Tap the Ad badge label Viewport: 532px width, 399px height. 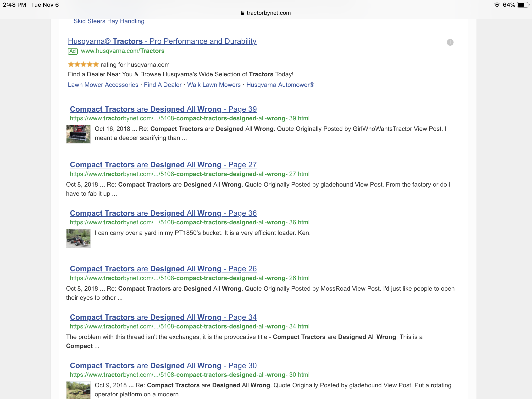pyautogui.click(x=73, y=51)
